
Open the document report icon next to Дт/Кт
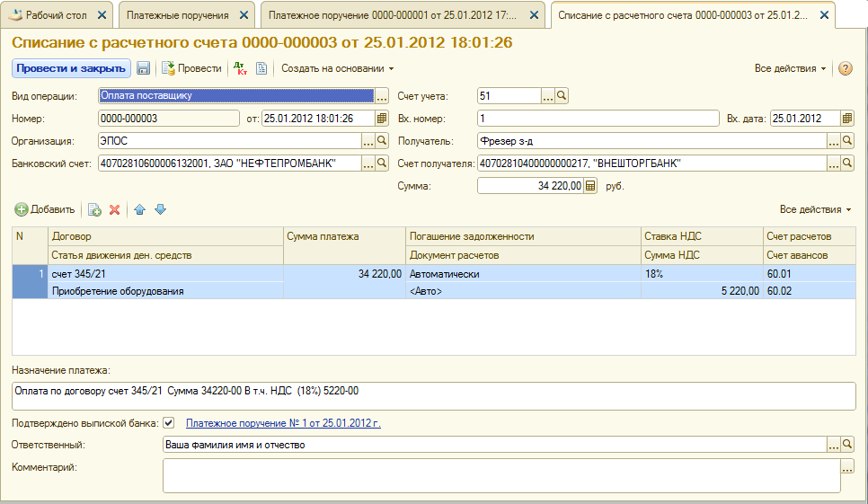(x=261, y=68)
